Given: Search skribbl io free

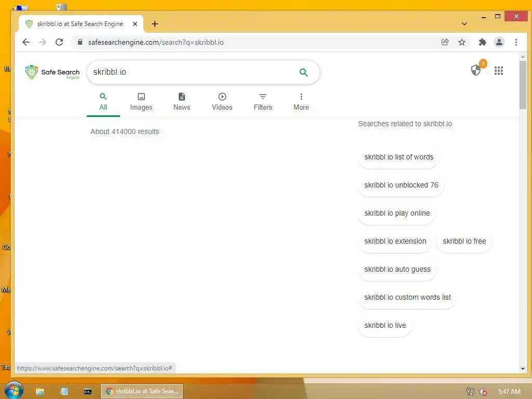Looking at the screenshot, I should point(464,241).
